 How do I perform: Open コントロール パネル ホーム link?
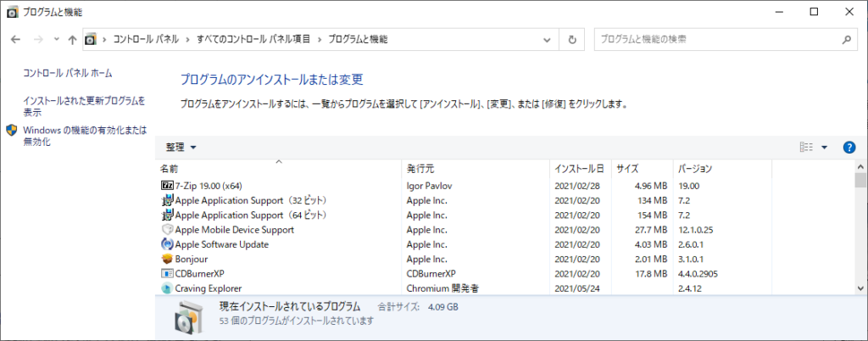(x=68, y=72)
